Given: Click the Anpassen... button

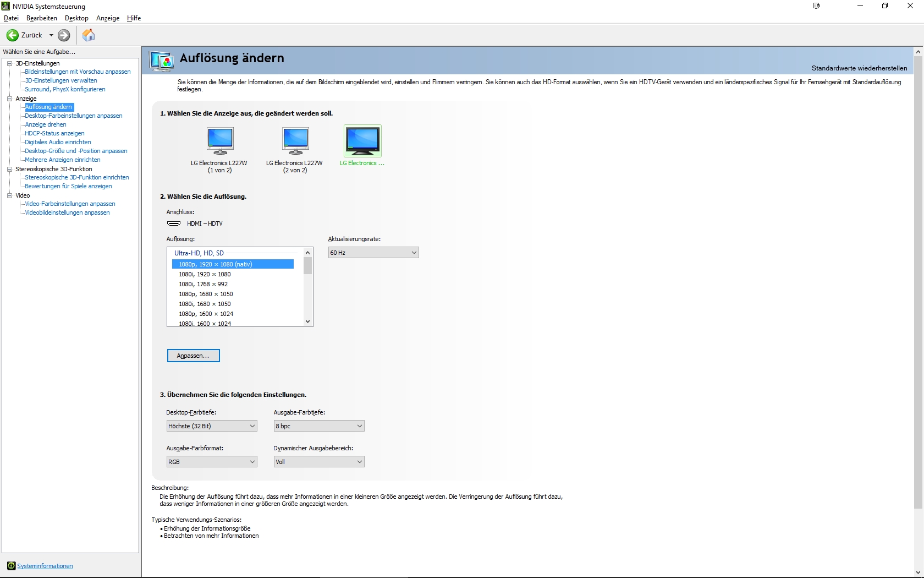Looking at the screenshot, I should pyautogui.click(x=193, y=356).
